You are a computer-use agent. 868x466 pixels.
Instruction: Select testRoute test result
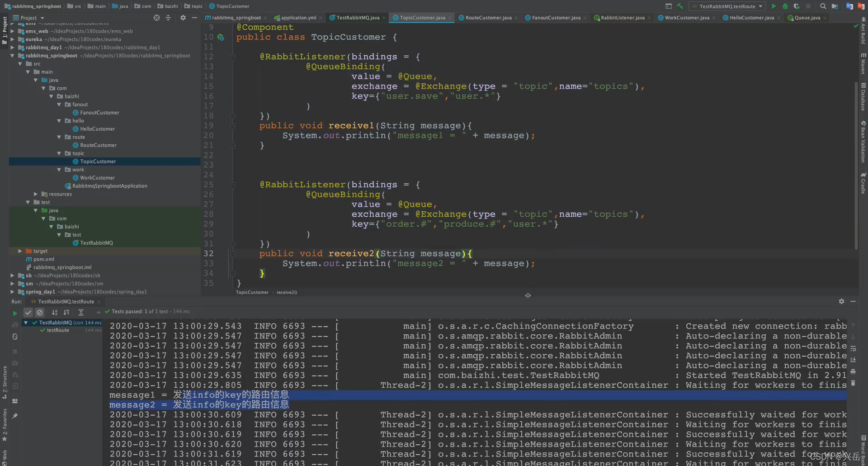pyautogui.click(x=58, y=330)
